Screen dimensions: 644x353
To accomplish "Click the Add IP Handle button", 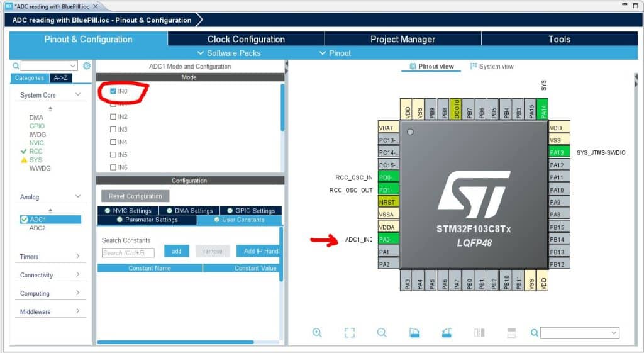I will pyautogui.click(x=258, y=251).
